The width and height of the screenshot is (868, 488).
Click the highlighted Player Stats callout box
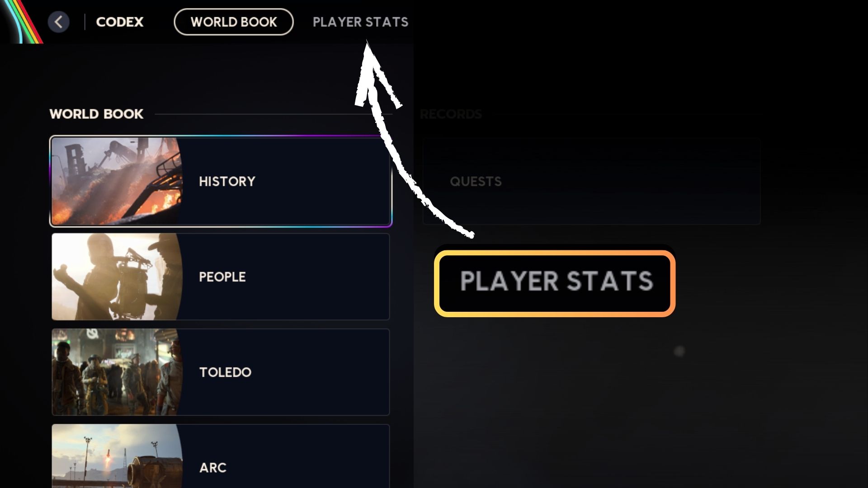pos(555,282)
